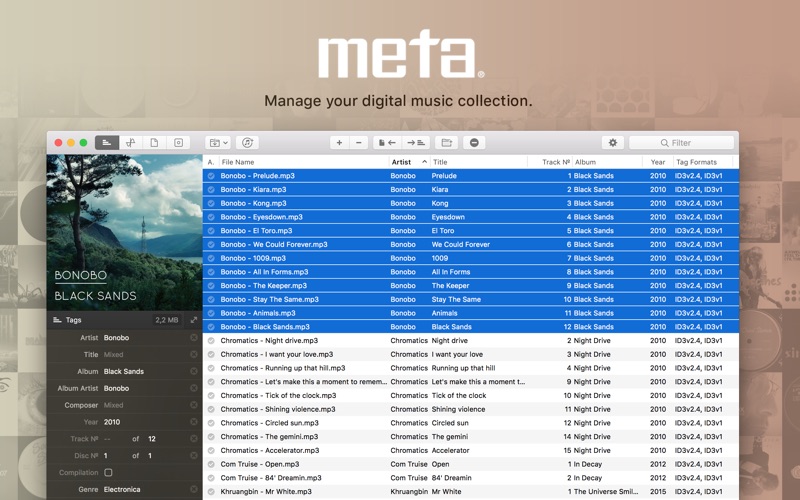This screenshot has width=800, height=500.
Task: Click the folder organize toolbar icon
Action: pyautogui.click(x=446, y=143)
